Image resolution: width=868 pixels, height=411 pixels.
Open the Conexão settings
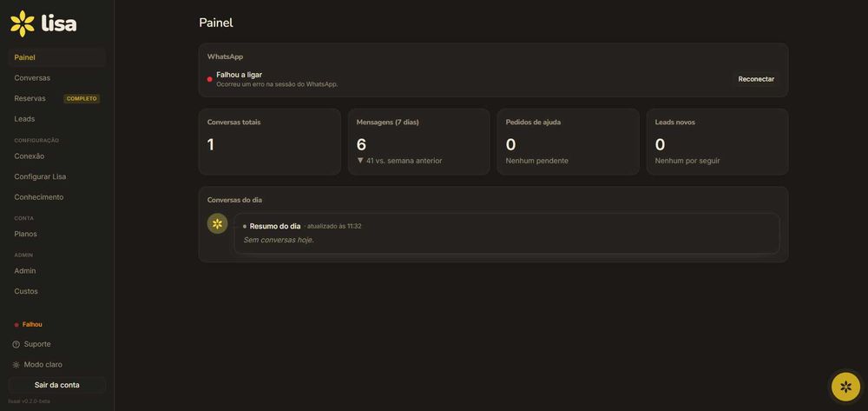pyautogui.click(x=56, y=156)
